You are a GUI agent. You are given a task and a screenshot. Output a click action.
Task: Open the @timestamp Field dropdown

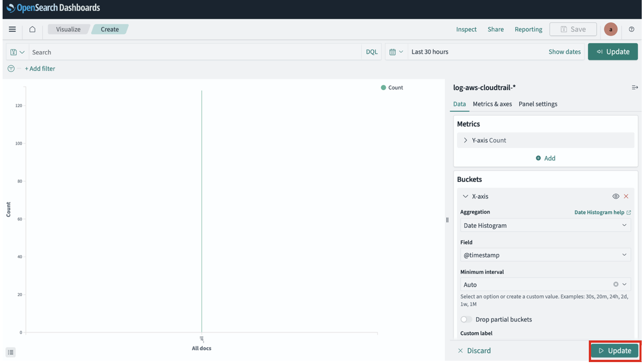pos(545,255)
